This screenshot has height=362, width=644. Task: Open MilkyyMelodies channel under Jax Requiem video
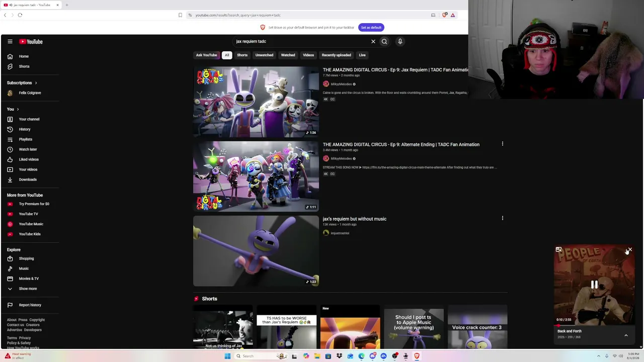click(341, 84)
